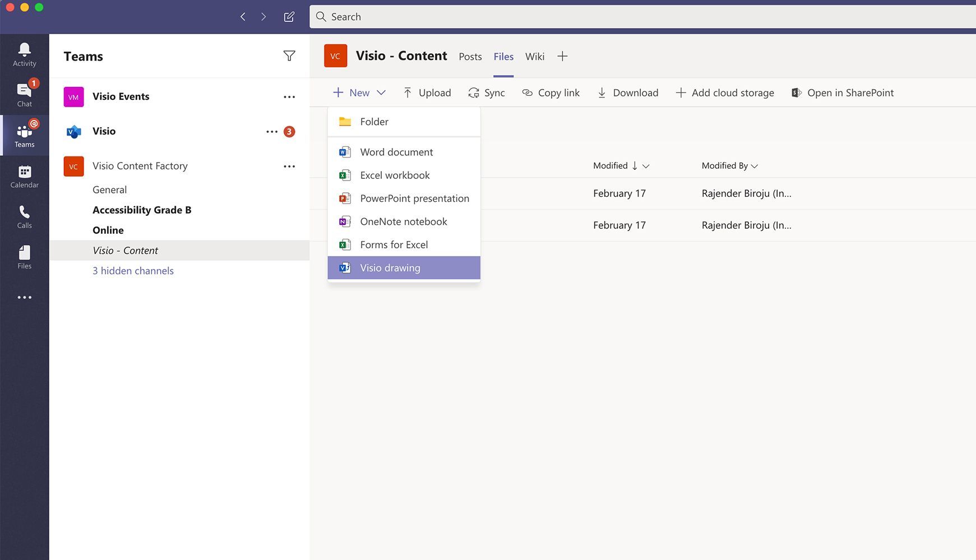The height and width of the screenshot is (560, 976).
Task: Expand the New file dropdown arrow
Action: point(382,92)
